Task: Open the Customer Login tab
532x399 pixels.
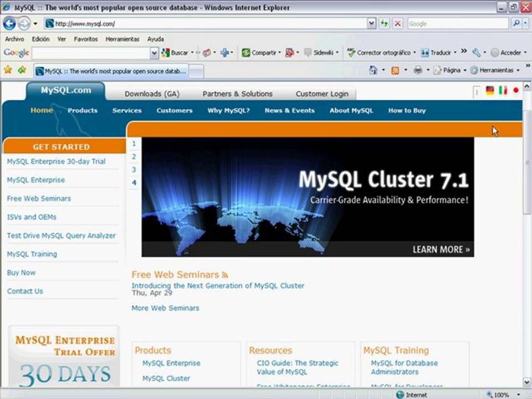Action: click(x=322, y=94)
